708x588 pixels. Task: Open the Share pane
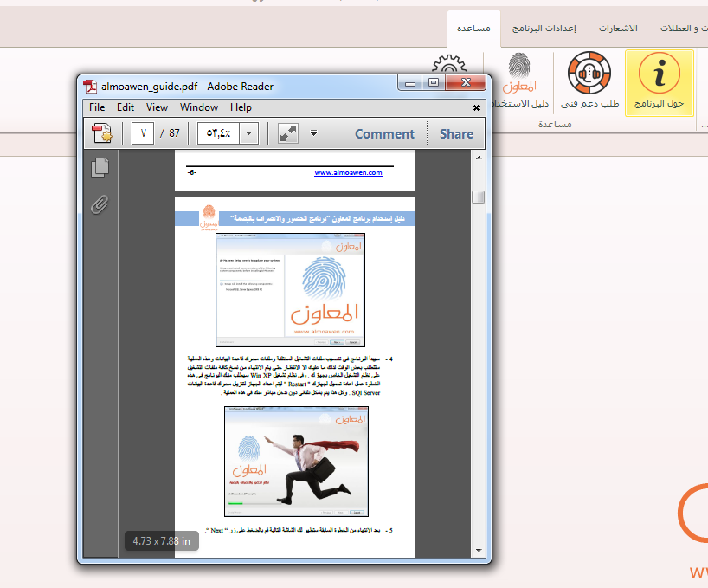(x=456, y=134)
